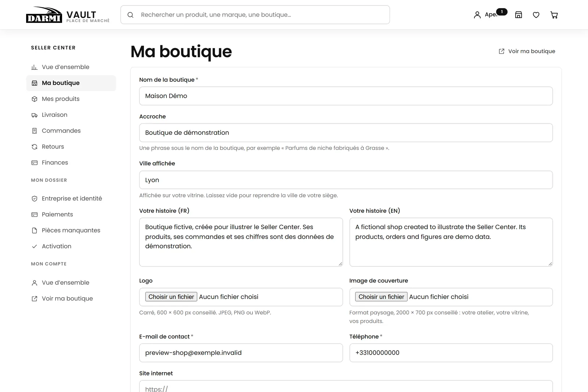Open the shopping cart icon
Viewport: 588px width, 392px height.
[x=554, y=15]
